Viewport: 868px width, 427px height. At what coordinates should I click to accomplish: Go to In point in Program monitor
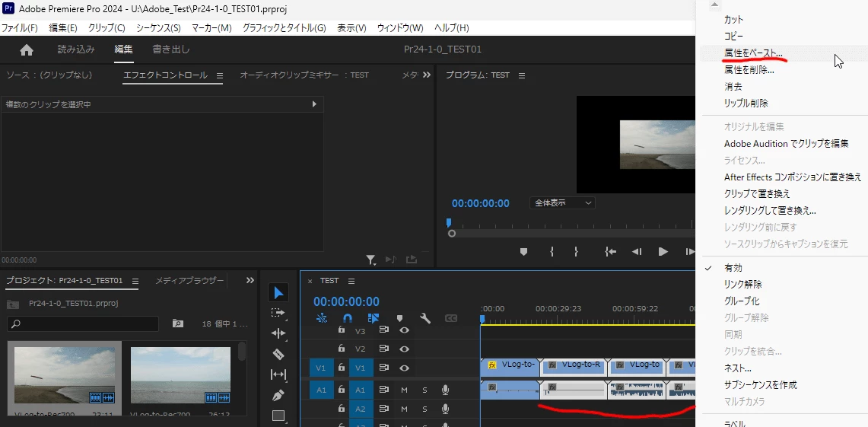(x=611, y=251)
